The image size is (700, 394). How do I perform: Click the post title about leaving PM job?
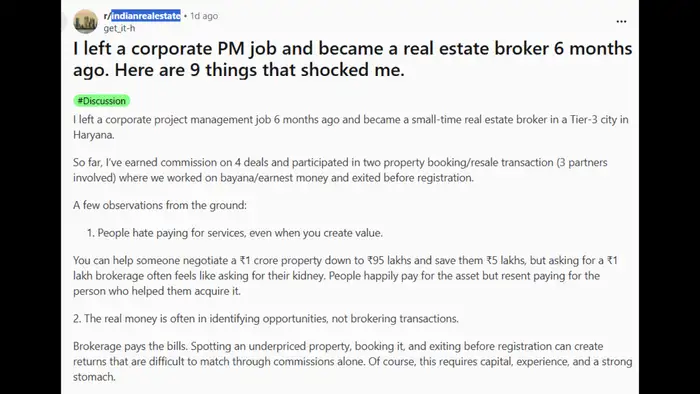pyautogui.click(x=352, y=59)
